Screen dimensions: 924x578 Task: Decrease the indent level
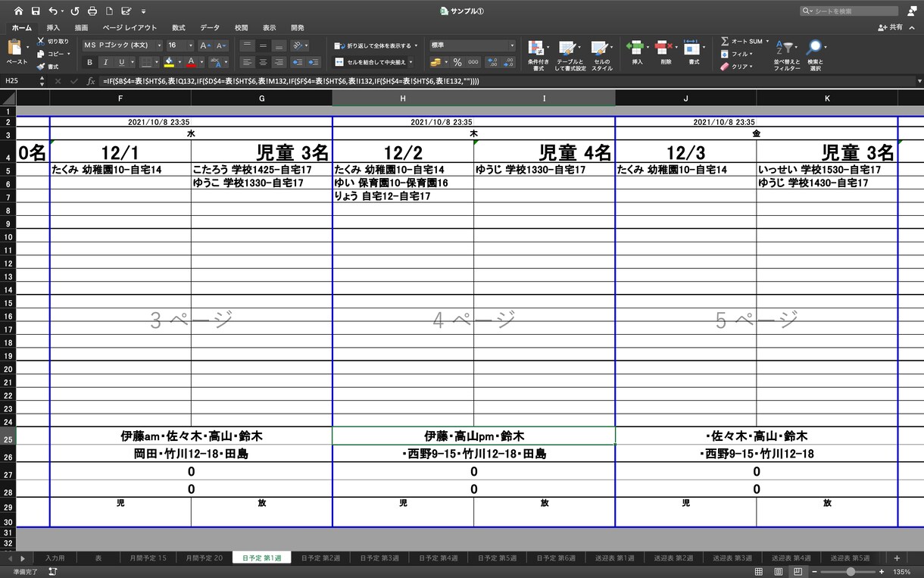pyautogui.click(x=298, y=62)
